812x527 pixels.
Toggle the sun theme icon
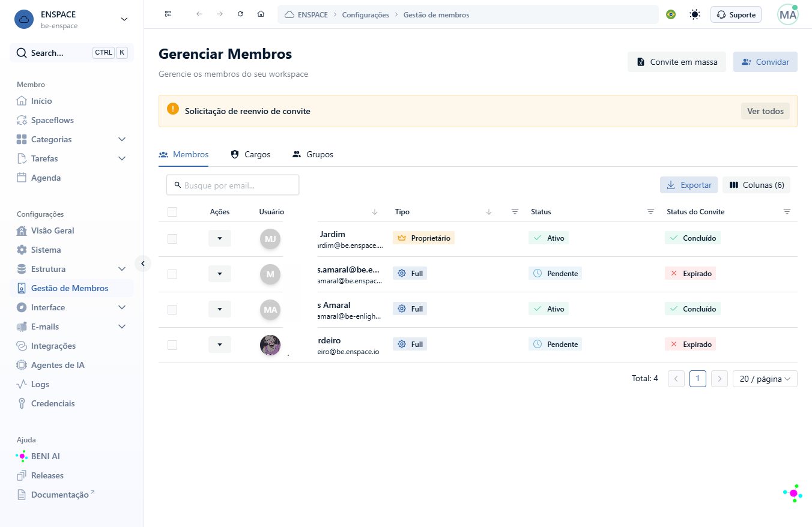click(x=695, y=14)
